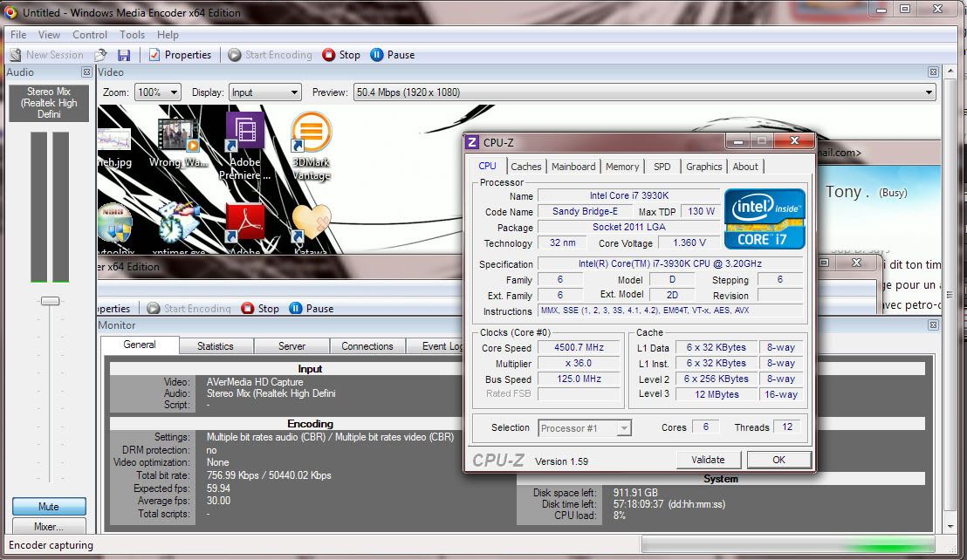Open the Processor #1 selection dropdown in CPU-Z
This screenshot has width=967, height=560.
(x=585, y=428)
